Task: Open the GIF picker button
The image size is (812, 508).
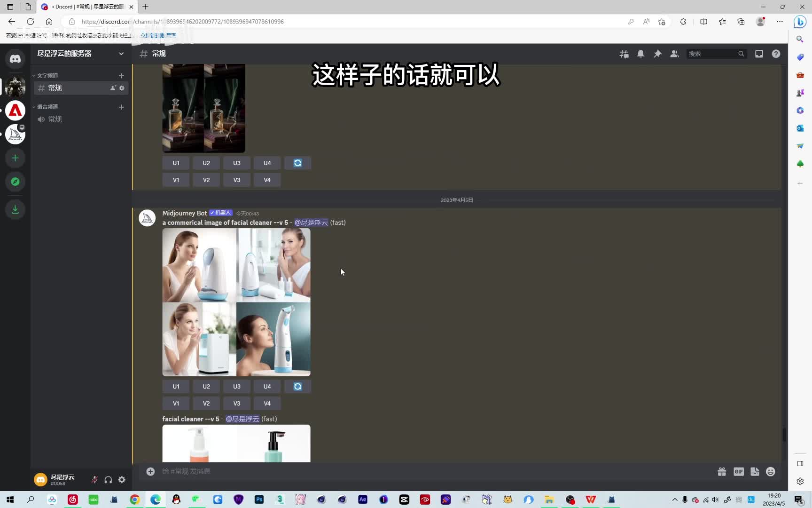Action: pyautogui.click(x=738, y=472)
